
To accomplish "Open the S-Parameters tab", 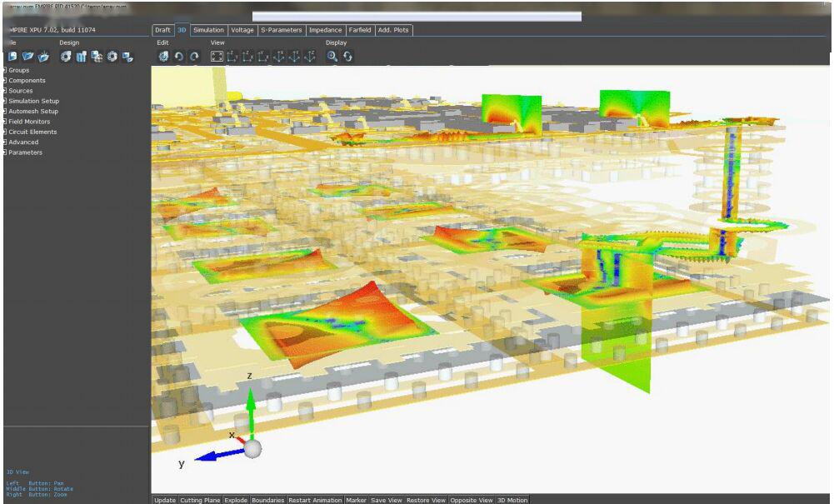I will pyautogui.click(x=281, y=30).
